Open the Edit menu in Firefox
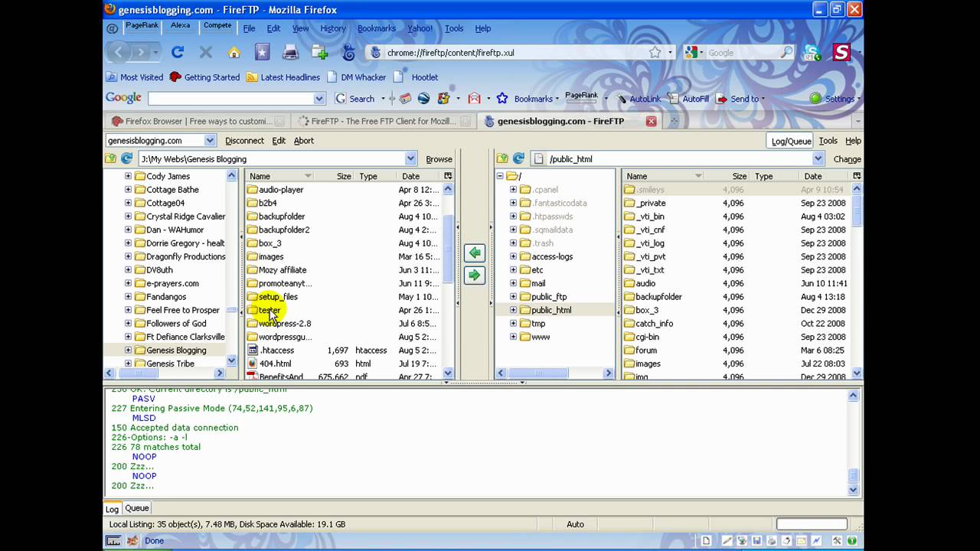 pyautogui.click(x=273, y=28)
